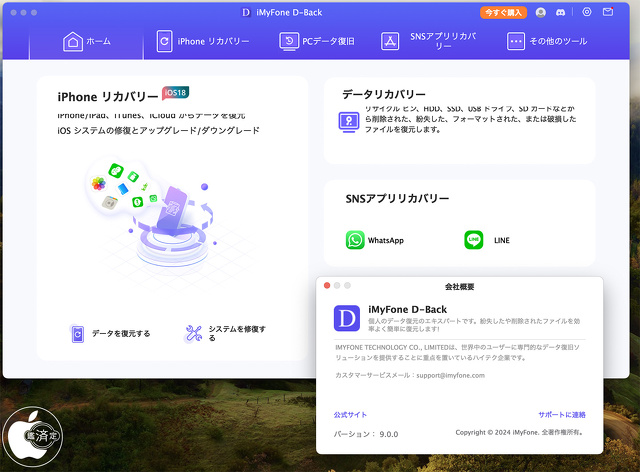Open the Discord icon in title bar
The height and width of the screenshot is (472, 640).
[560, 13]
